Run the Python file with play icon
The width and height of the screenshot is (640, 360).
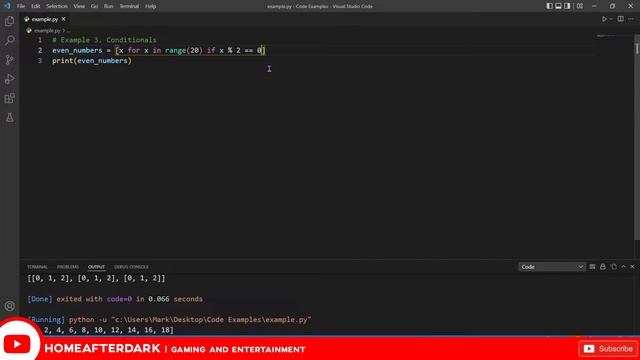tap(604, 19)
